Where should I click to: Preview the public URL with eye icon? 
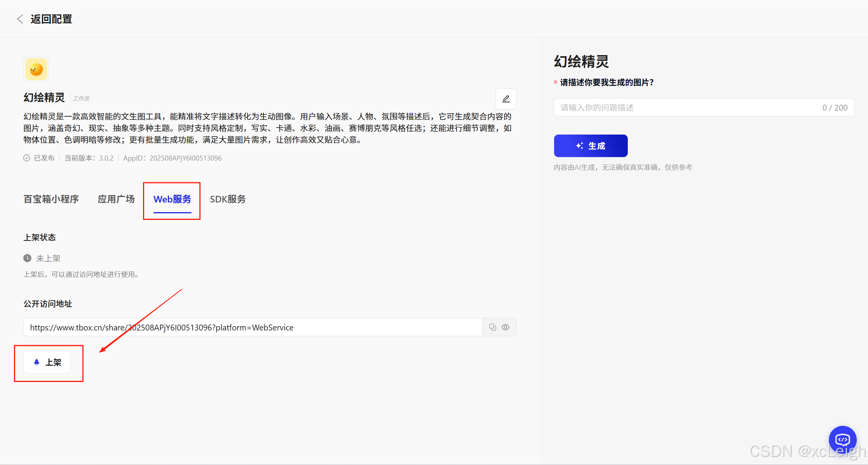click(x=506, y=327)
